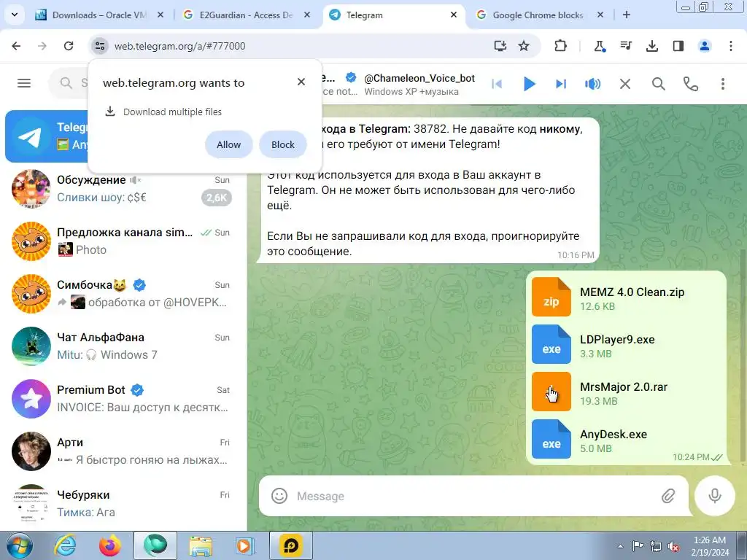Open the Симбочка chat
747x560 pixels.
(123, 293)
